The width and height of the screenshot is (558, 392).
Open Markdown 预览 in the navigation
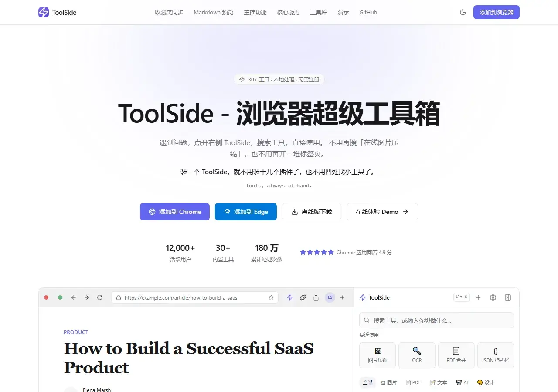tap(214, 12)
